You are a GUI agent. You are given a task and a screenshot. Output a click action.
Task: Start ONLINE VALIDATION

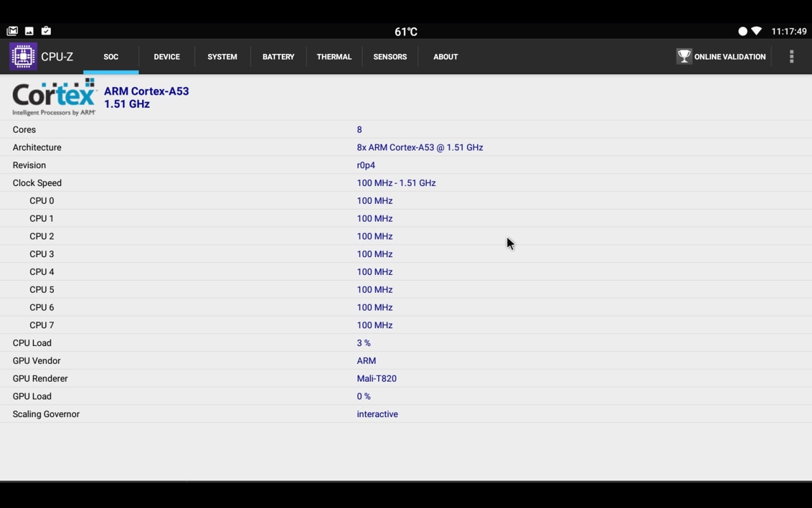point(721,57)
